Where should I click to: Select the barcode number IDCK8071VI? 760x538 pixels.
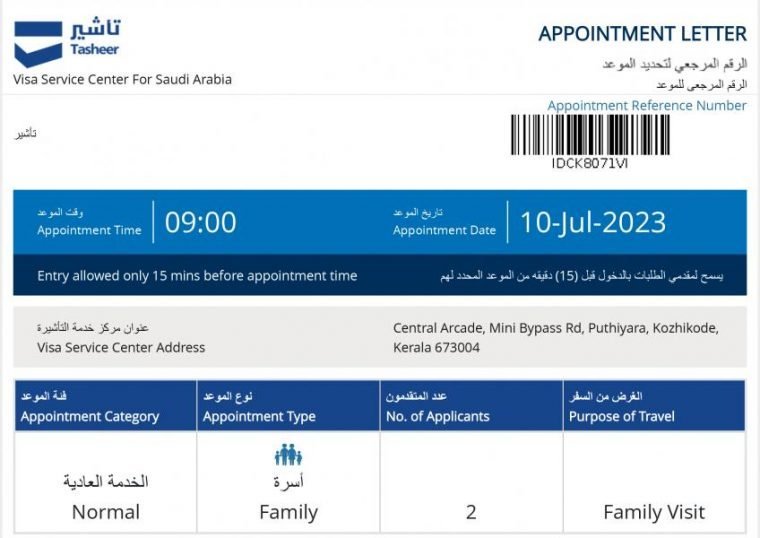tap(590, 163)
